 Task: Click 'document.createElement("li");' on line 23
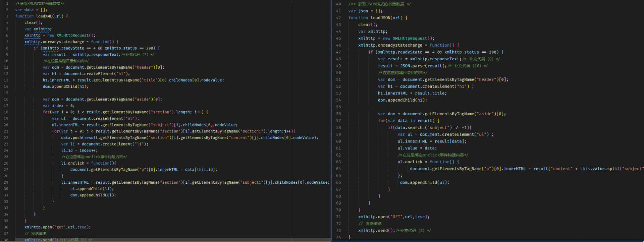tap(115, 143)
